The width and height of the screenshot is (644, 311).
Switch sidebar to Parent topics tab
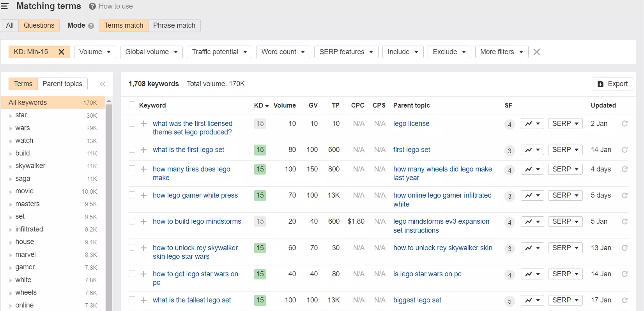click(x=62, y=84)
